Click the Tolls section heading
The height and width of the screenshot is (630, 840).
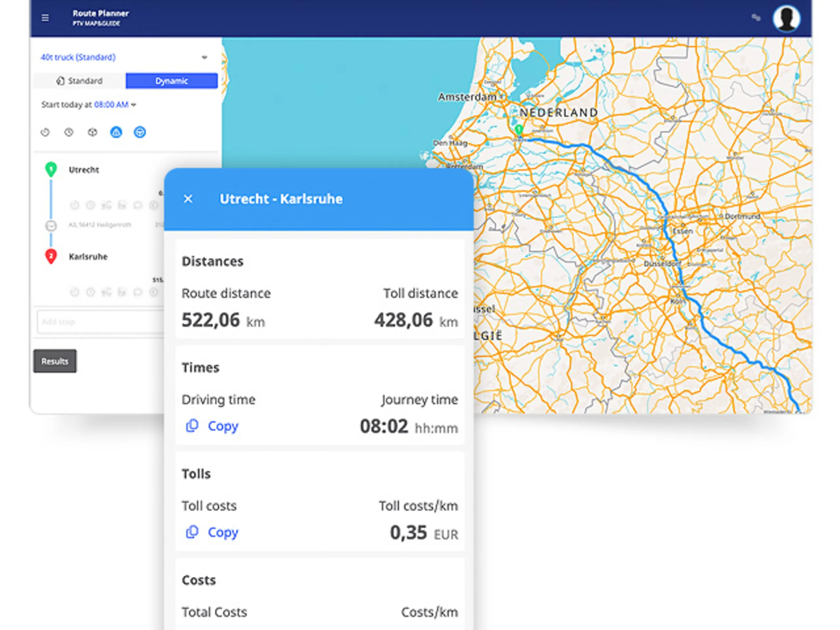pos(196,474)
